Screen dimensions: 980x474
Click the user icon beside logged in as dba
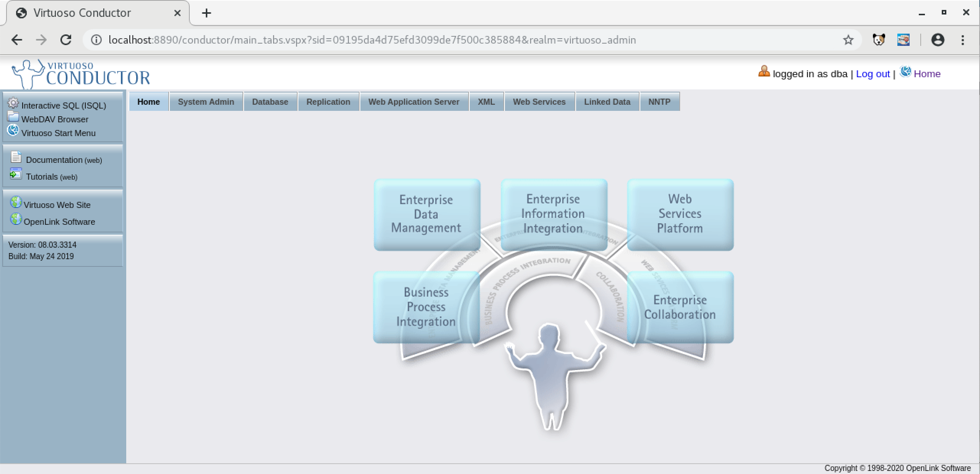click(x=764, y=71)
